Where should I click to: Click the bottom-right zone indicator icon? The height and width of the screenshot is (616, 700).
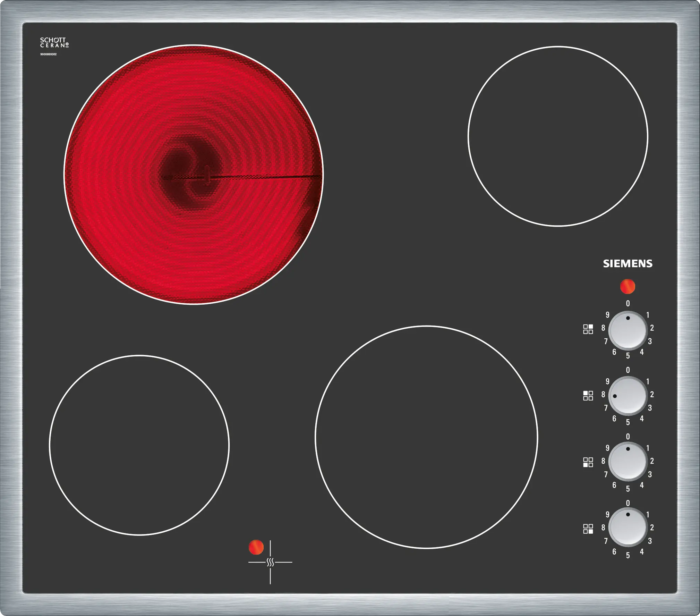588,529
